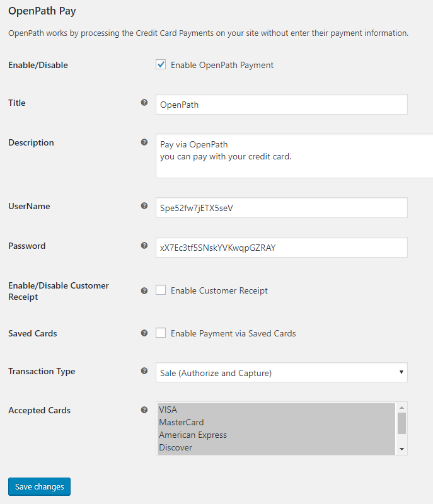
Task: Save changes to the settings
Action: pos(39,486)
